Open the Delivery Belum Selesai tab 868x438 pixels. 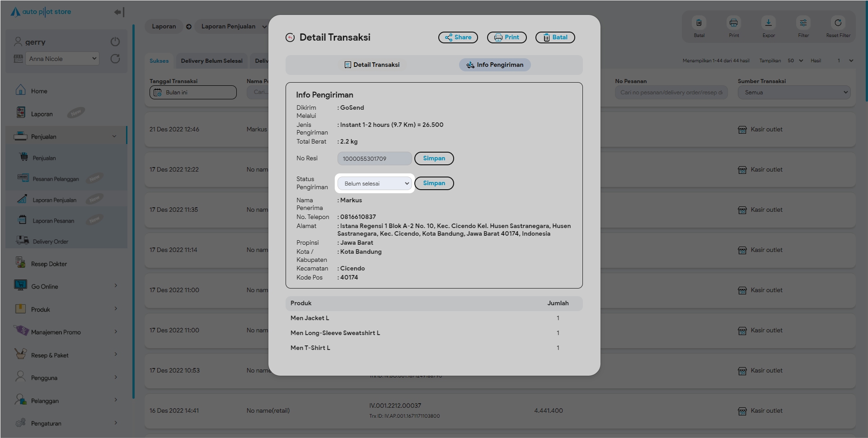pos(211,61)
